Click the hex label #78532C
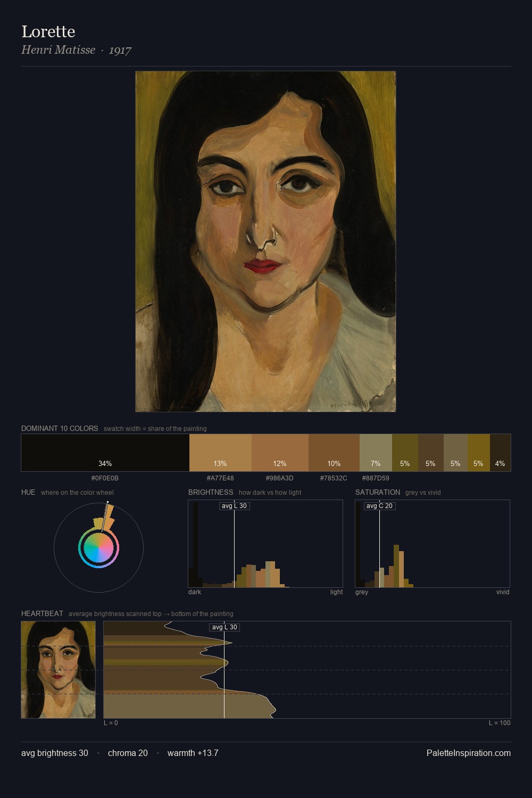Viewport: 532px width, 798px height. coord(334,478)
